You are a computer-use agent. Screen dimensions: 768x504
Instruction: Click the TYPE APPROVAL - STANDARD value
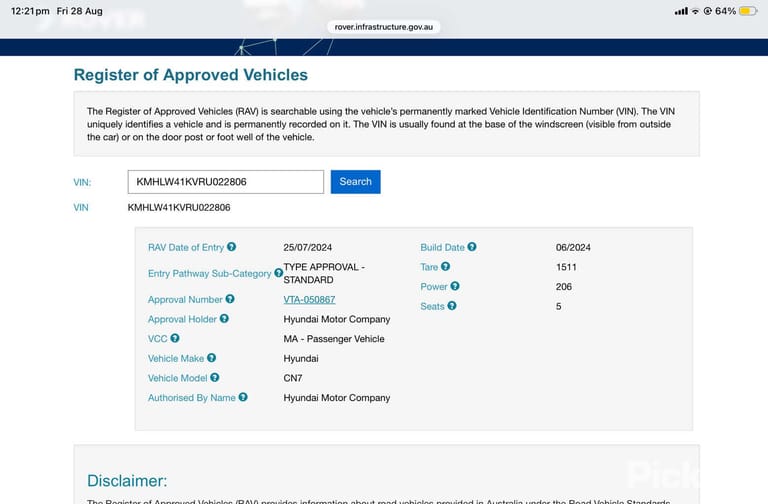(324, 273)
